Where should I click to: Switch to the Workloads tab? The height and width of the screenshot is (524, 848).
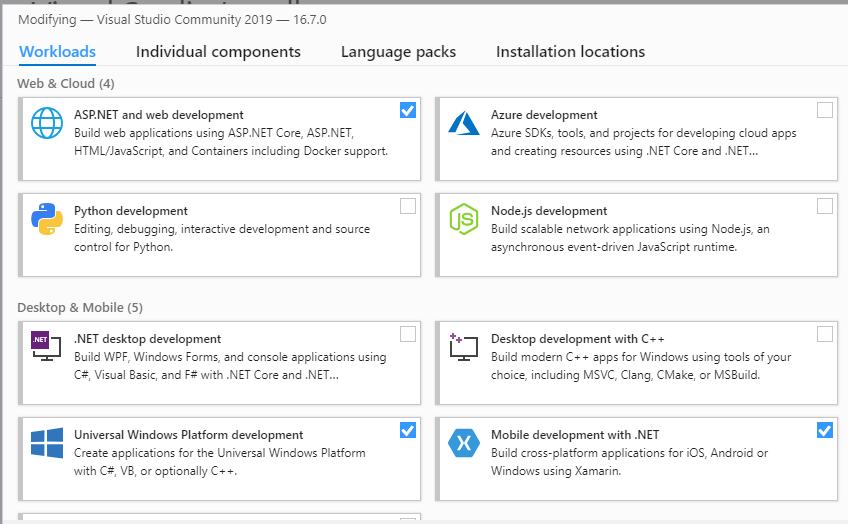[x=57, y=52]
